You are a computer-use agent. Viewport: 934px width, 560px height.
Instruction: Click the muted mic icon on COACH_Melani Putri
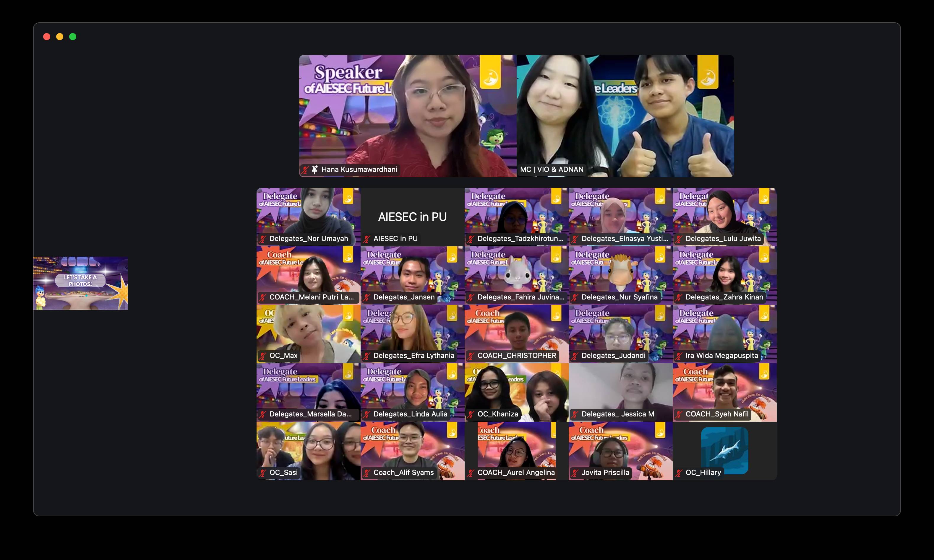pos(263,297)
